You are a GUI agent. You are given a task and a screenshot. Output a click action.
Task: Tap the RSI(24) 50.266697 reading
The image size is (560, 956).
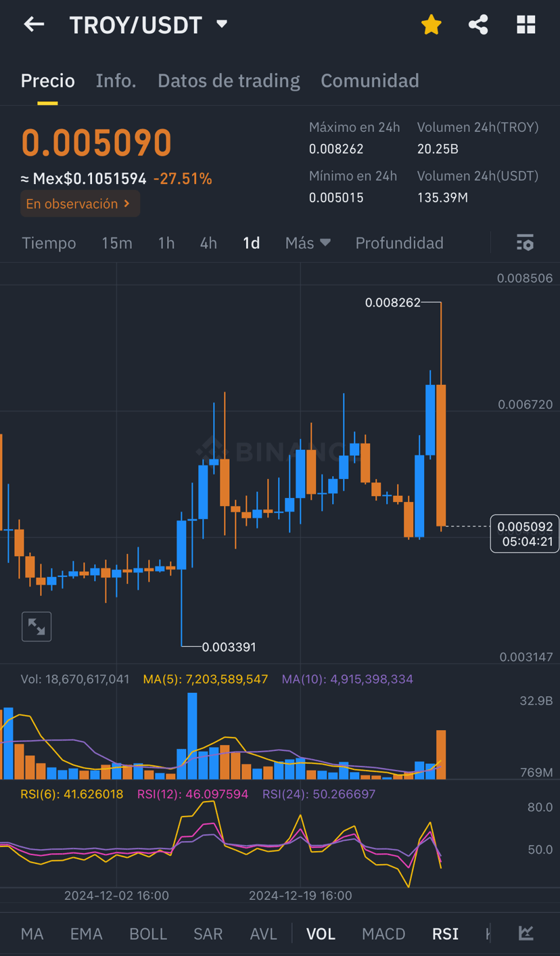[319, 794]
